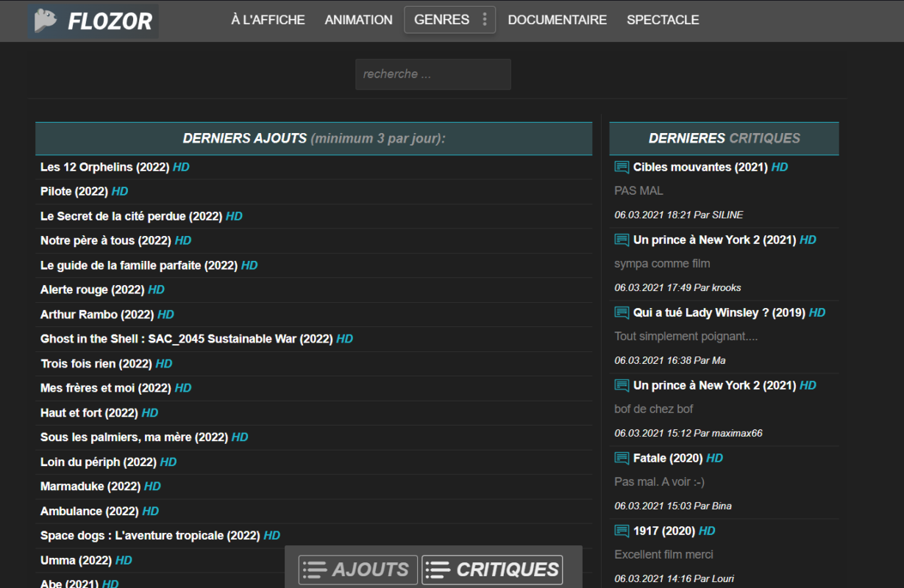This screenshot has height=588, width=904.
Task: Click the recherche search field
Action: click(x=433, y=74)
